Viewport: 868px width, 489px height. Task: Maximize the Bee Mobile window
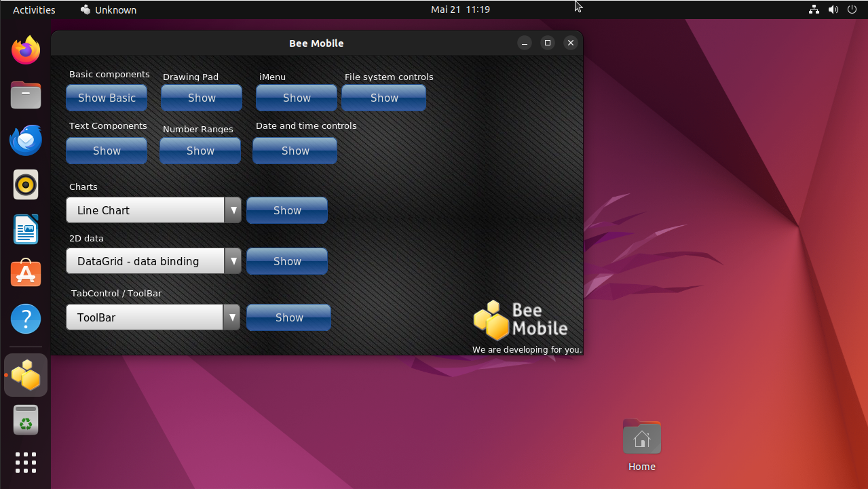point(548,43)
